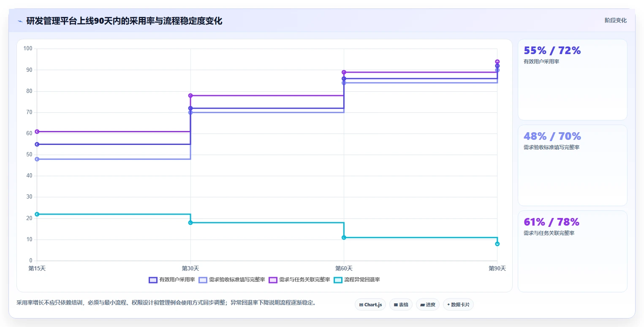Click the 阶段变化 label in the header
Viewport: 644px width, 327px height.
point(615,20)
